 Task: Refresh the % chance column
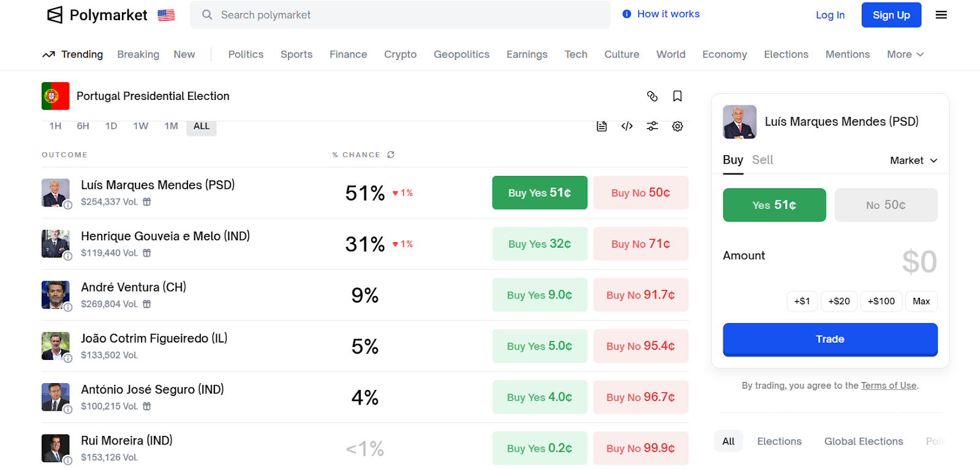[x=391, y=155]
